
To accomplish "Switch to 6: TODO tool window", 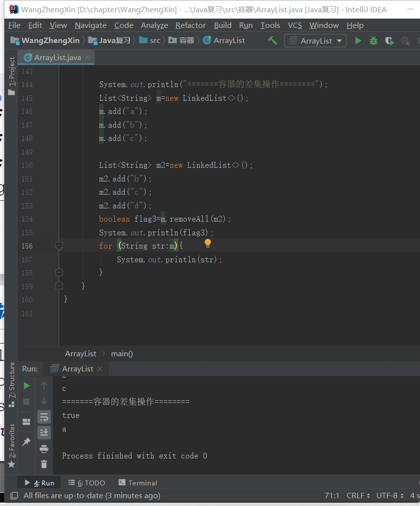I will (87, 483).
